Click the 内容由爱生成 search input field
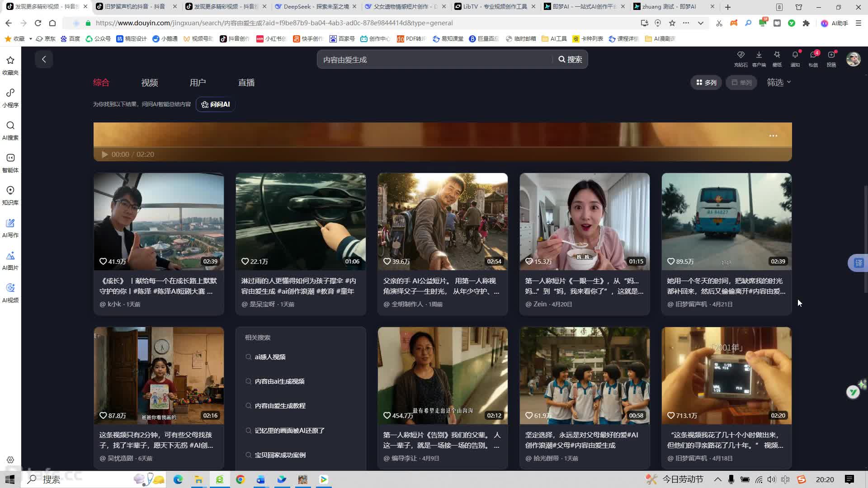Viewport: 868px width, 488px height. (x=435, y=60)
